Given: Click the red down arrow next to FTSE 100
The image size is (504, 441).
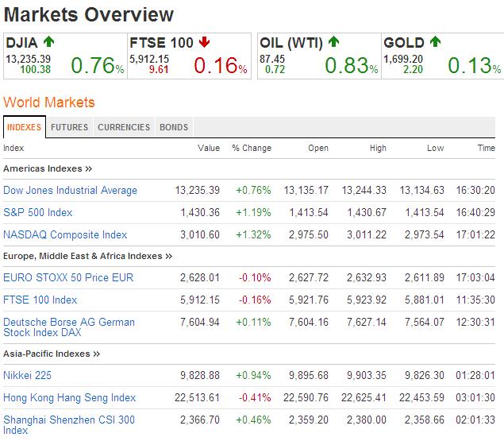Looking at the screenshot, I should click(x=205, y=42).
